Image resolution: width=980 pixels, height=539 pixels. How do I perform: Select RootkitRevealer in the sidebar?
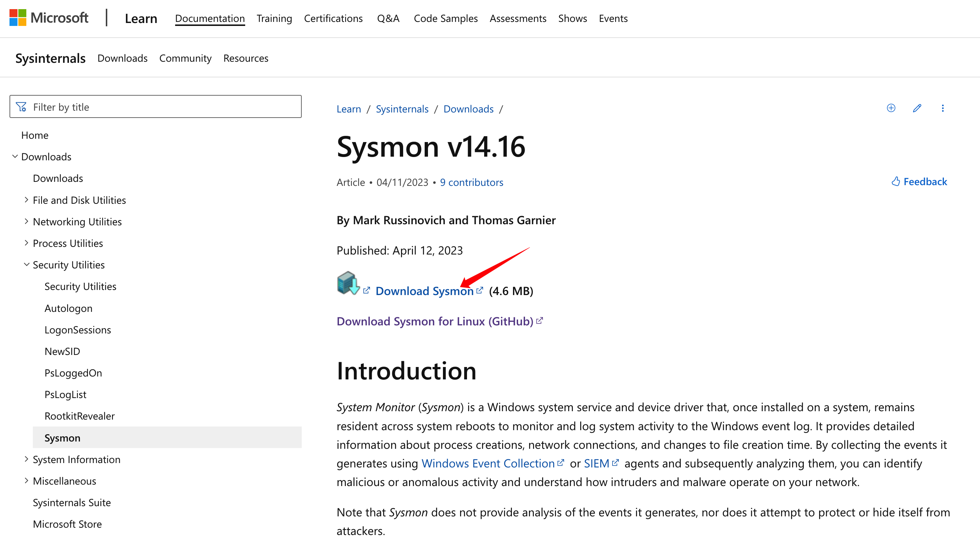(79, 416)
